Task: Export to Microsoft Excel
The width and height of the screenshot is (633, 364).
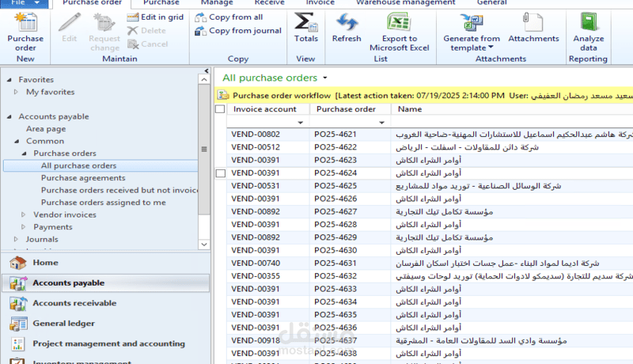Action: click(400, 32)
